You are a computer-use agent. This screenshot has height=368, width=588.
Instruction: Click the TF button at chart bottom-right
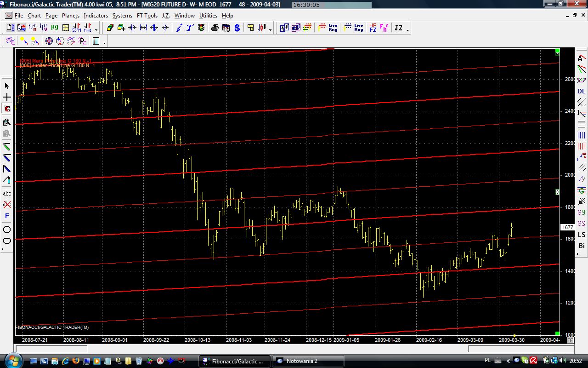(570, 340)
